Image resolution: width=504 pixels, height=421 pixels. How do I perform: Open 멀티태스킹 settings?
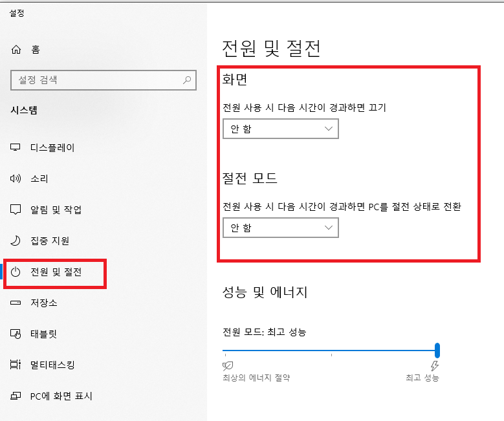click(52, 365)
